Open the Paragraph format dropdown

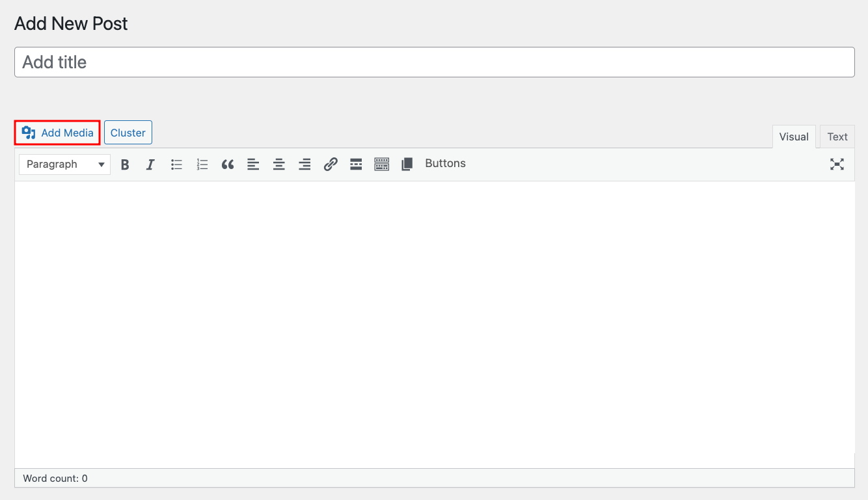pos(64,164)
